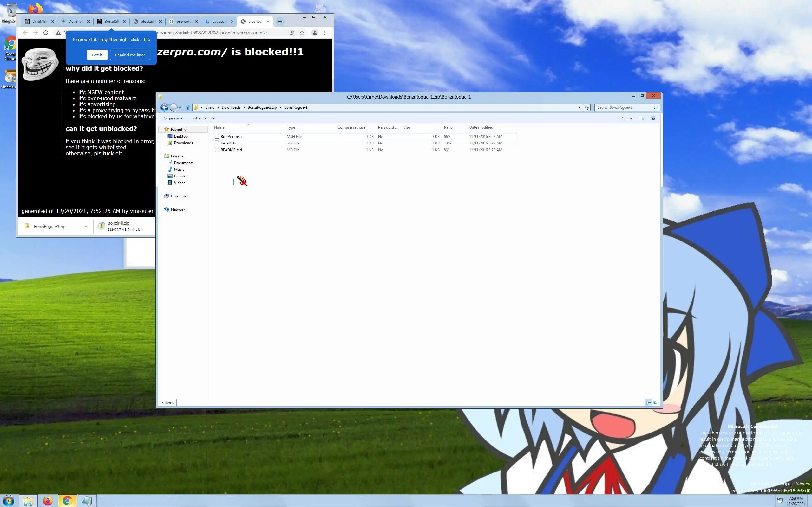The height and width of the screenshot is (507, 812).
Task: Click the Up folder arrow icon
Action: click(188, 107)
